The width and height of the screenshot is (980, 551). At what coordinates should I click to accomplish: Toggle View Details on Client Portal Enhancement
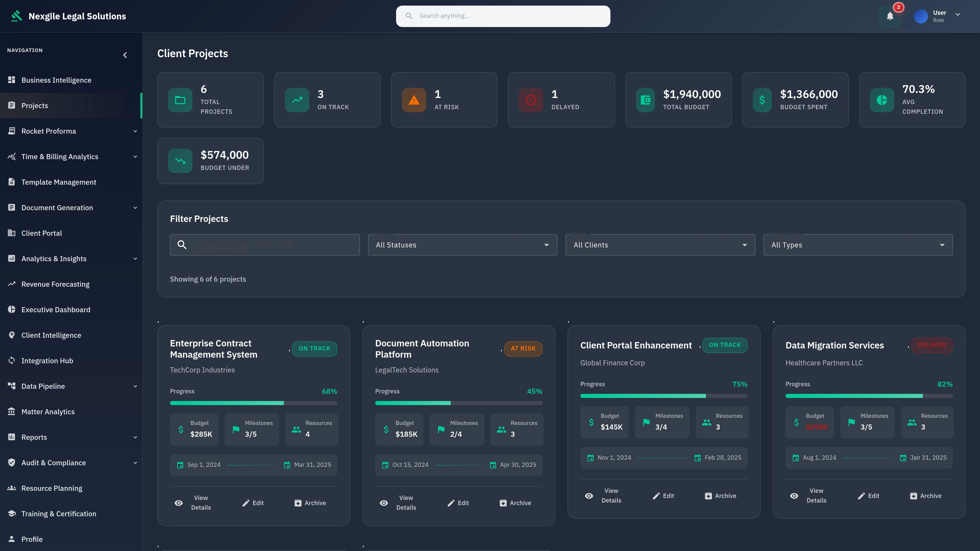pyautogui.click(x=605, y=495)
